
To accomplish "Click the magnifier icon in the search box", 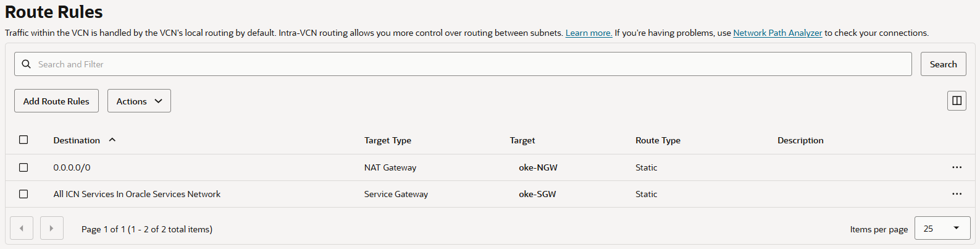I will [x=26, y=64].
